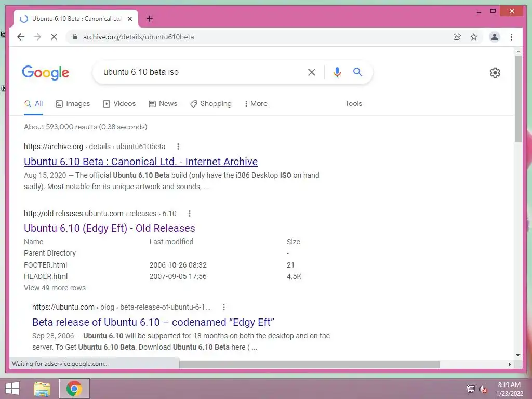
Task: Click the scroll up arrow
Action: (518, 51)
